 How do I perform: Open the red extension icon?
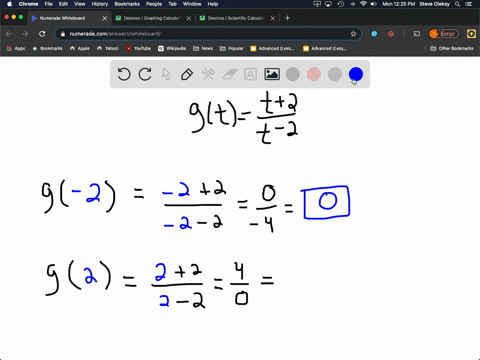[391, 34]
